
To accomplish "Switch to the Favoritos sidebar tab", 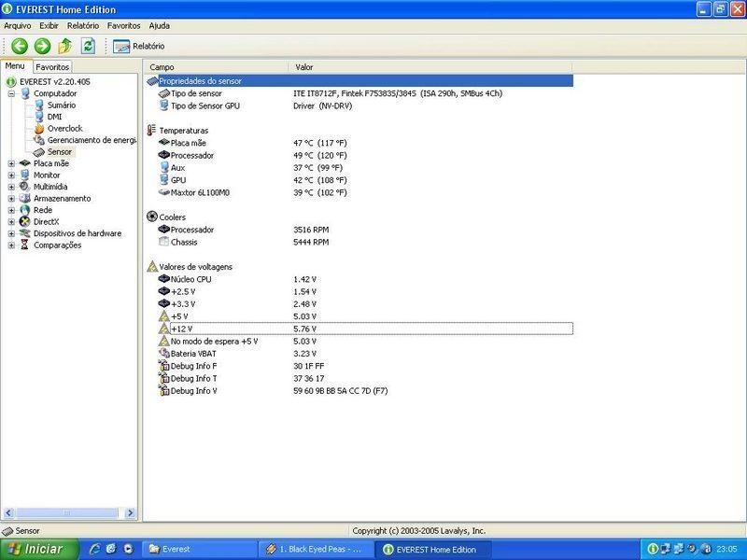I will (x=52, y=67).
